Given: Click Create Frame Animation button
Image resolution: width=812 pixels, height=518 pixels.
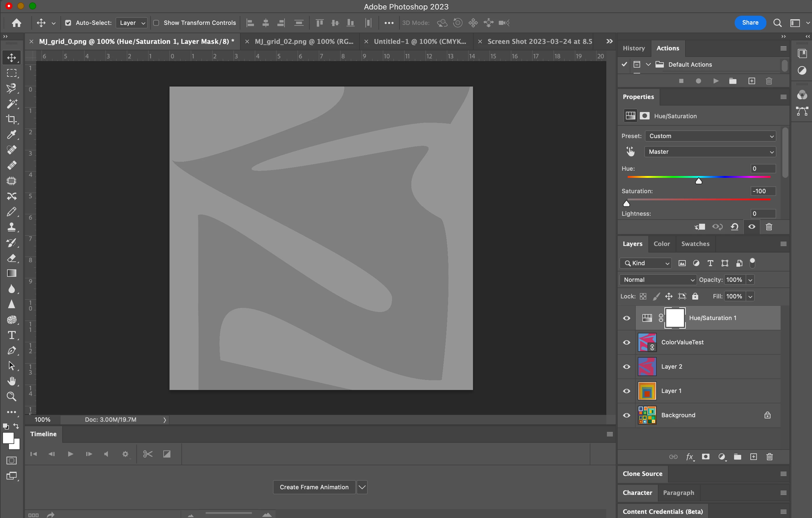Looking at the screenshot, I should point(314,487).
